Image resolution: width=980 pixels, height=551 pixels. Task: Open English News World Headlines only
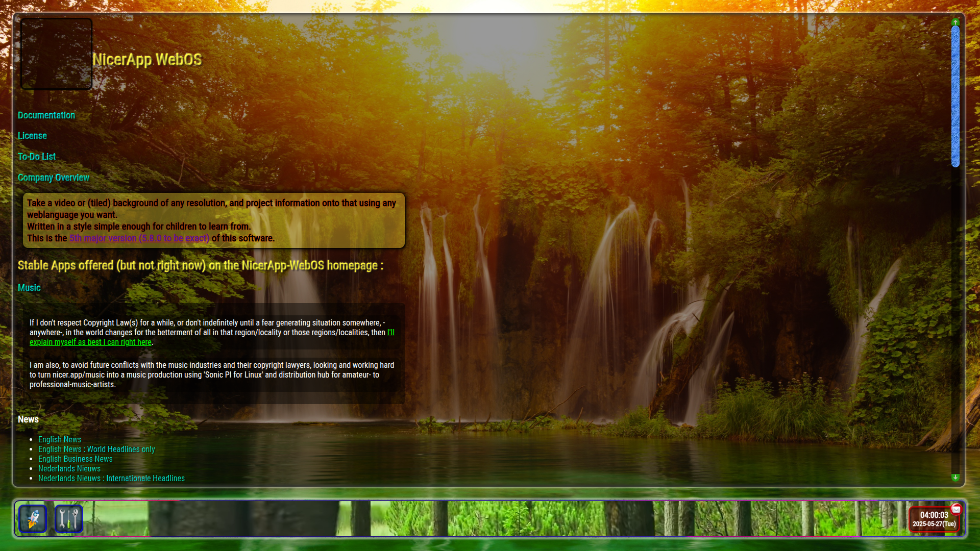(96, 449)
